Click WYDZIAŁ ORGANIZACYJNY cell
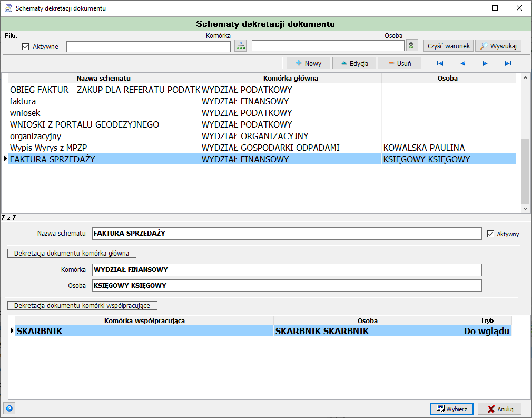 [291, 136]
